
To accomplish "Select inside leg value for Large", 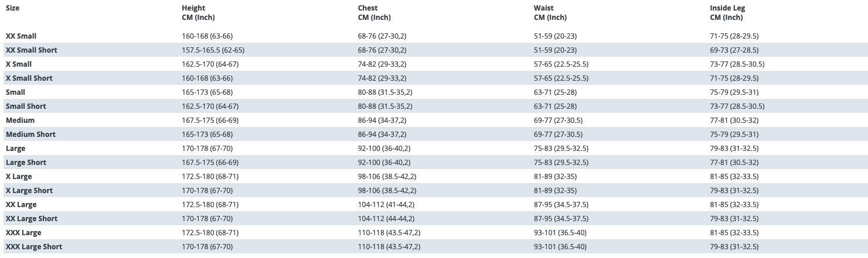I will [734, 149].
